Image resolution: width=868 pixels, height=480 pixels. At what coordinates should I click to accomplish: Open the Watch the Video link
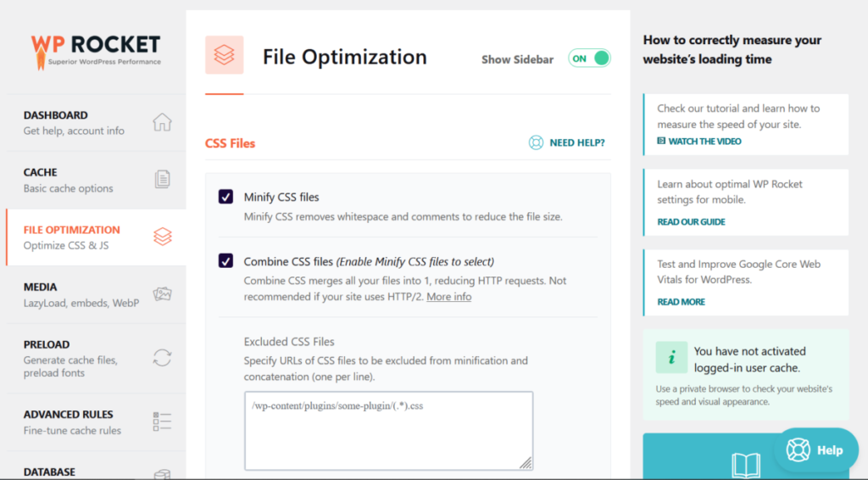click(x=704, y=142)
